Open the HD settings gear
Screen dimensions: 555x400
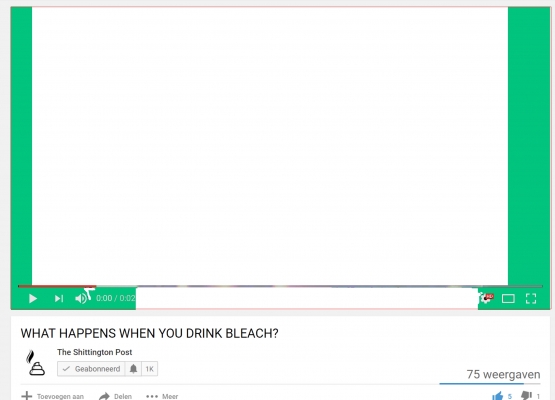[486, 298]
